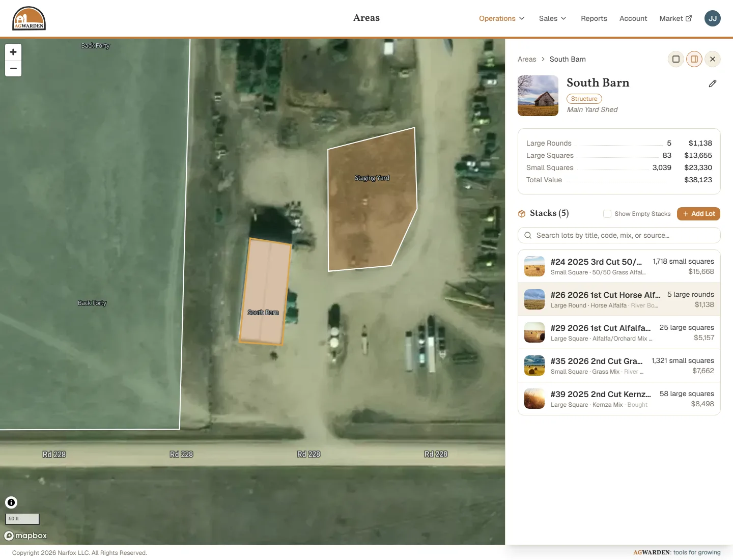Switch to full panel view icon
This screenshot has width=733, height=560.
pyautogui.click(x=676, y=59)
